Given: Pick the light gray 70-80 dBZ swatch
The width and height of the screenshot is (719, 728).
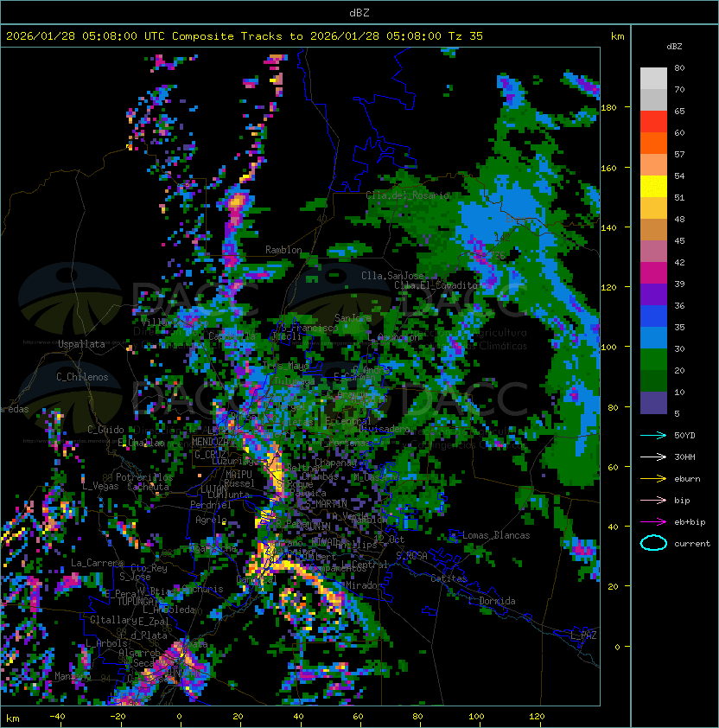Looking at the screenshot, I should click(x=653, y=79).
